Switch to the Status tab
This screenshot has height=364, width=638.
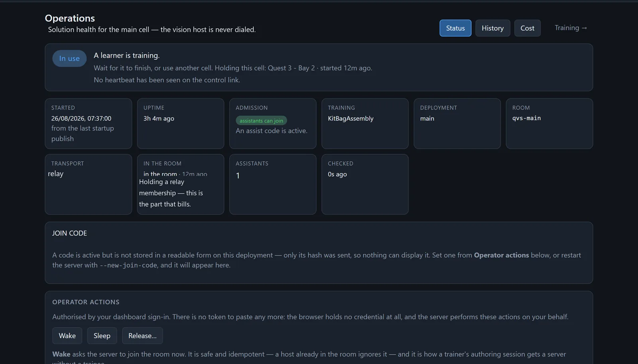(x=455, y=28)
